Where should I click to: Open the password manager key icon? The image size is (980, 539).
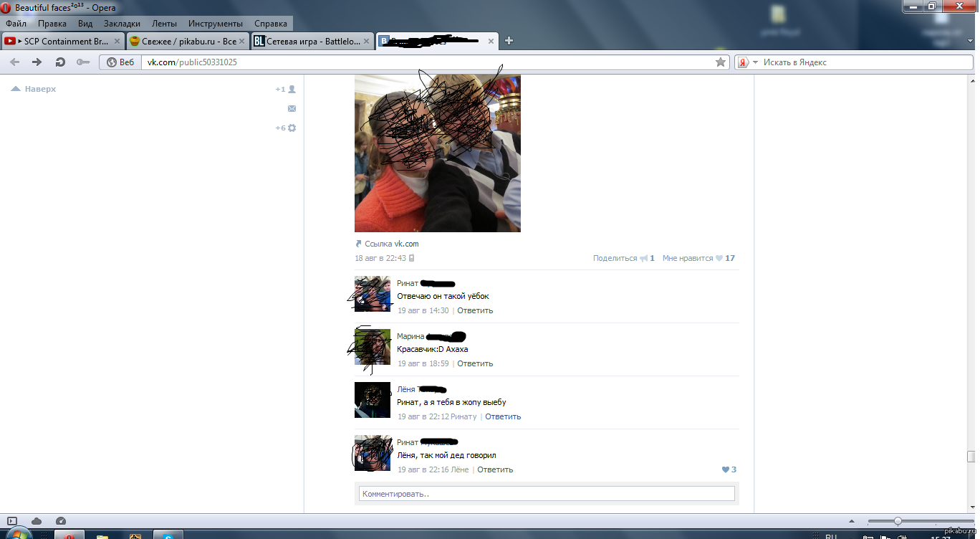pyautogui.click(x=82, y=62)
